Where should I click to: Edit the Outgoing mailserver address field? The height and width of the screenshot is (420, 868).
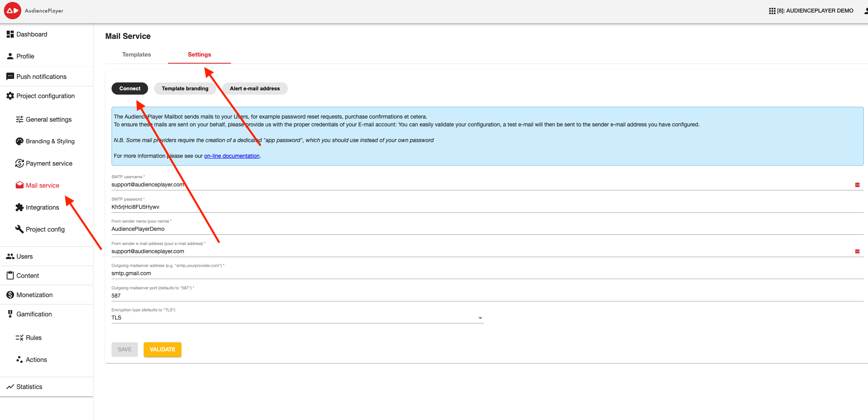point(487,273)
